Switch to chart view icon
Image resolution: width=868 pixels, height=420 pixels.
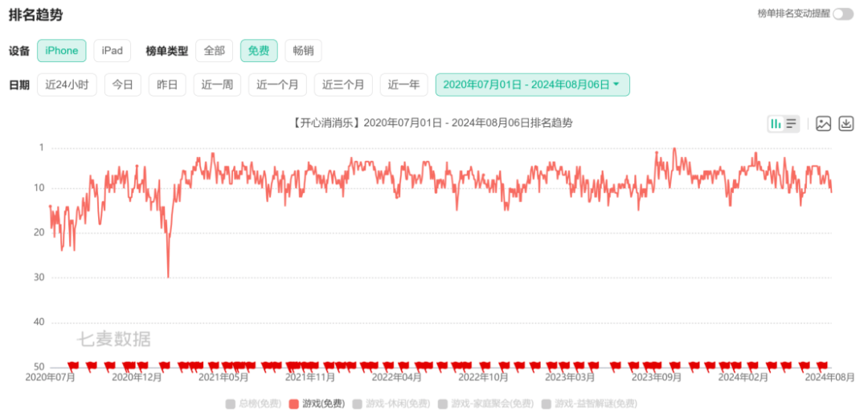(x=776, y=124)
